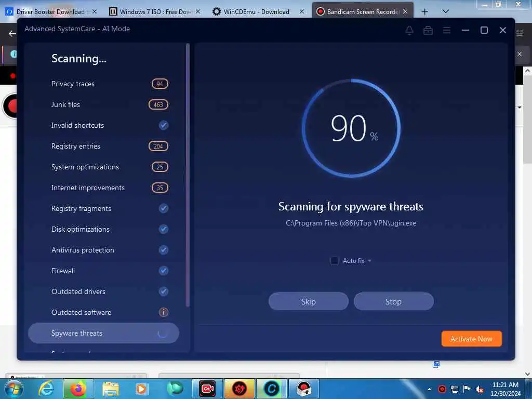
Task: Click the browser back arrow
Action: [12, 33]
